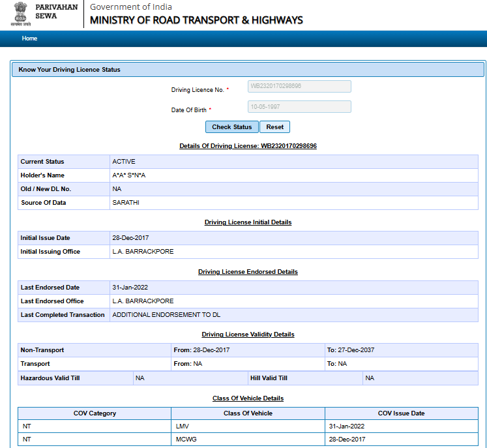
Task: Open the Home menu item
Action: click(29, 38)
